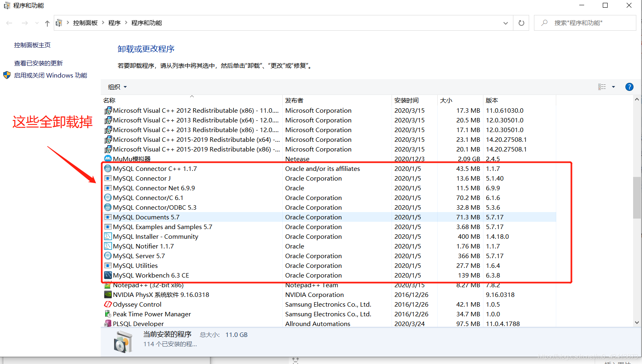Image resolution: width=642 pixels, height=364 pixels.
Task: Select Visual C++ 2013 Redistributable (x86) name
Action: point(196,130)
